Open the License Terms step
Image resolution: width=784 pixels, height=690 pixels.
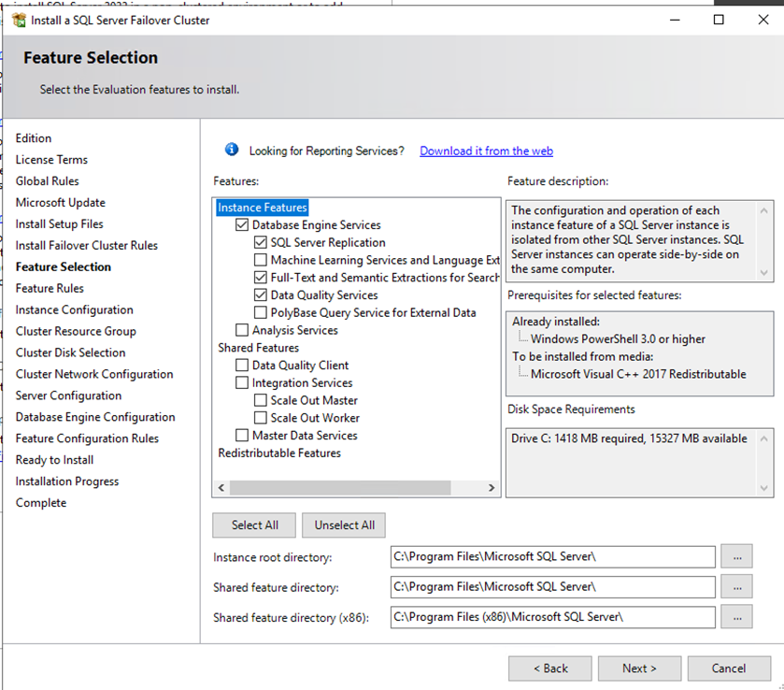tap(51, 160)
